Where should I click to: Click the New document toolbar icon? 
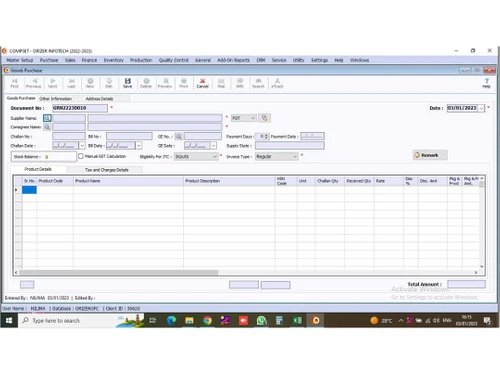[x=90, y=83]
